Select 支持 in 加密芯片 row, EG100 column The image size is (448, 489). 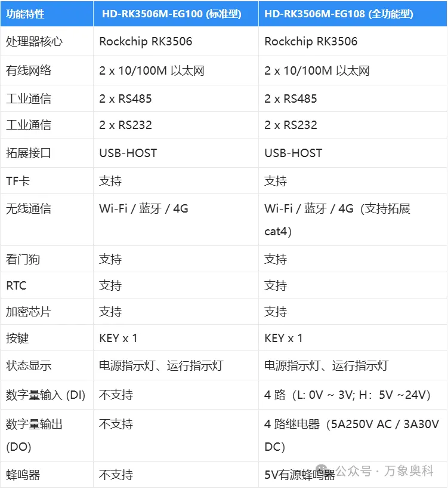(110, 312)
